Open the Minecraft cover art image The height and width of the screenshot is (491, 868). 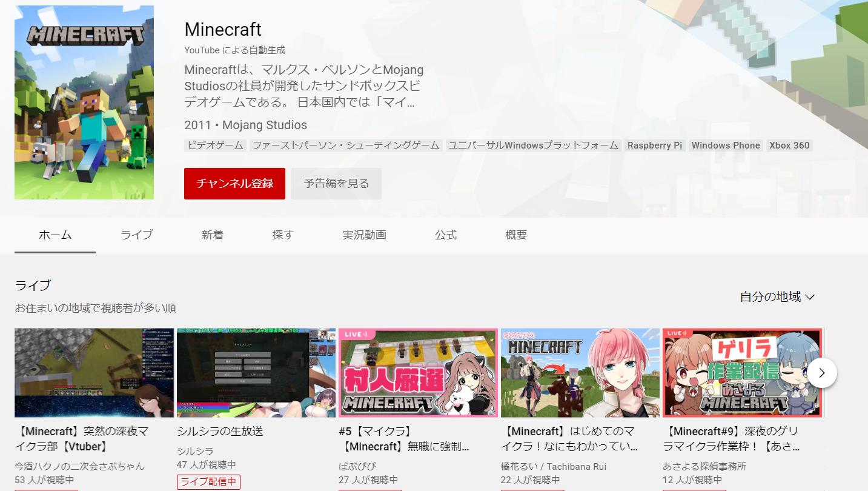coord(84,102)
